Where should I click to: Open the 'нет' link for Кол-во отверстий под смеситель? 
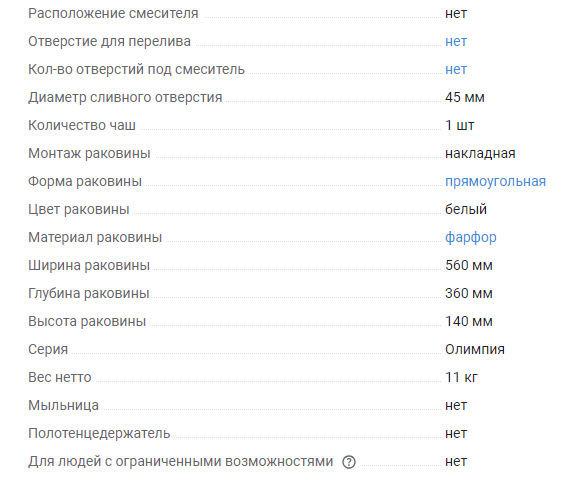click(x=456, y=69)
